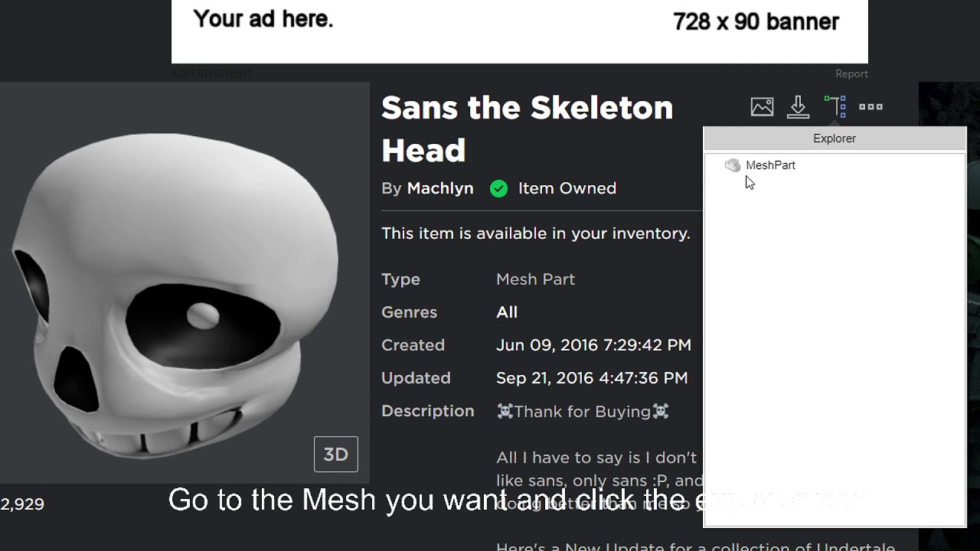Image resolution: width=980 pixels, height=551 pixels.
Task: Click the download asset icon
Action: coord(798,107)
